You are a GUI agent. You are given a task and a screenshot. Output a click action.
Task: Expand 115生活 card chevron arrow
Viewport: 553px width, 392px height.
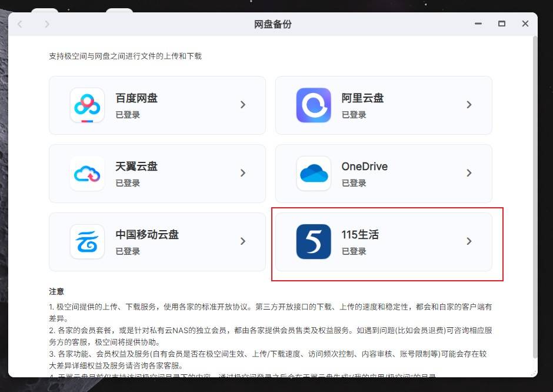pyautogui.click(x=469, y=241)
